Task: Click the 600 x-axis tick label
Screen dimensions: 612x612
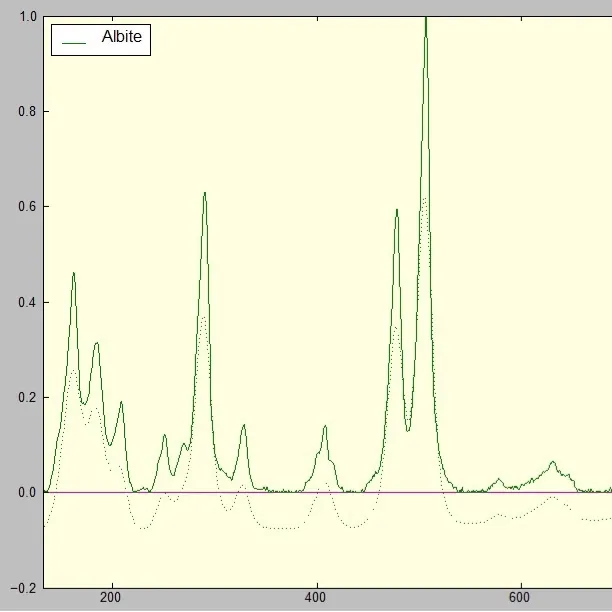Action: (x=519, y=598)
